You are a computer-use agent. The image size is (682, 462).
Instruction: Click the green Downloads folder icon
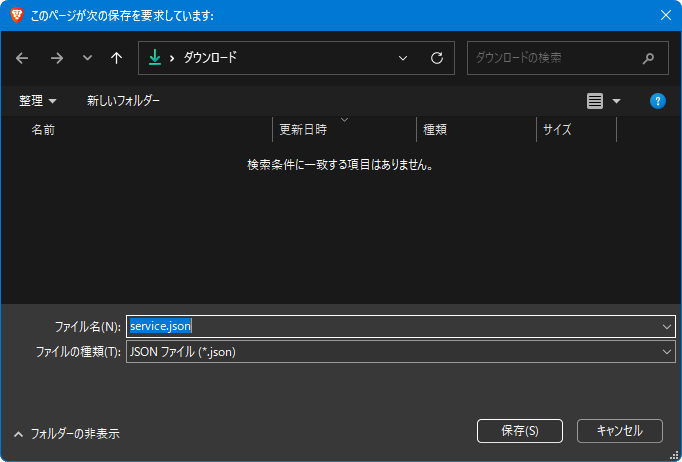(154, 58)
